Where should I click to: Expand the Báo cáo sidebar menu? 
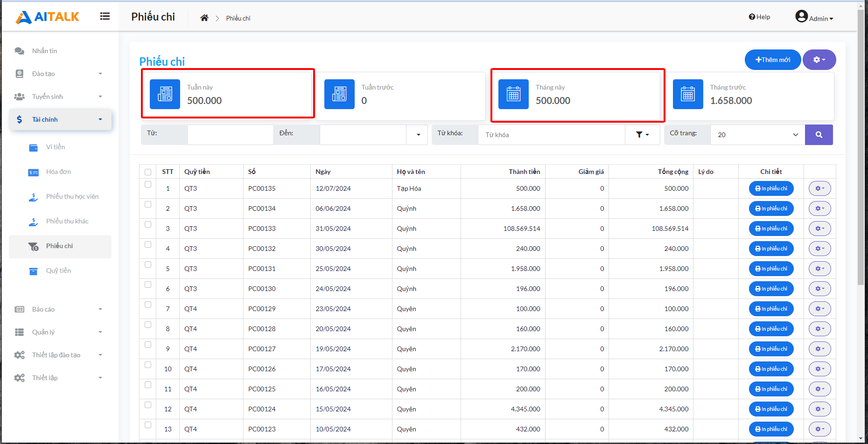[60, 309]
